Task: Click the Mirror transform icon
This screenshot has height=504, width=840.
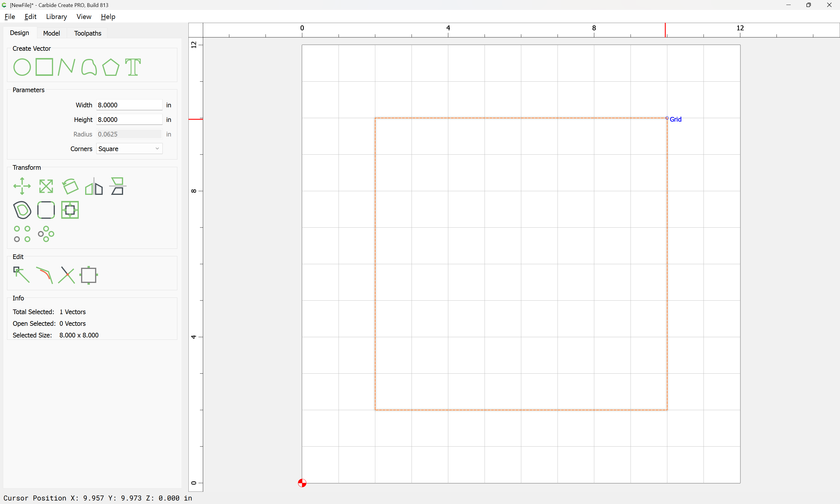Action: point(94,186)
